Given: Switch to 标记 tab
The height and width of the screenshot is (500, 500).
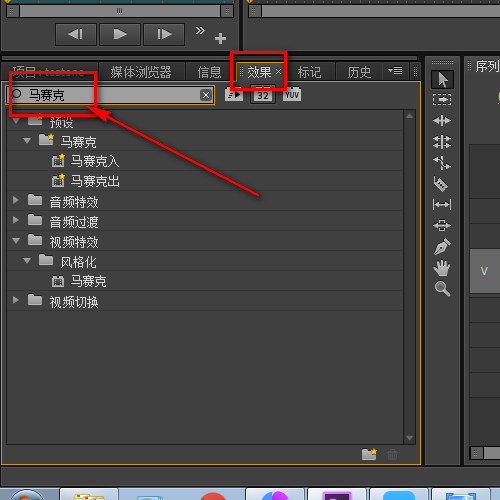Looking at the screenshot, I should click(309, 72).
